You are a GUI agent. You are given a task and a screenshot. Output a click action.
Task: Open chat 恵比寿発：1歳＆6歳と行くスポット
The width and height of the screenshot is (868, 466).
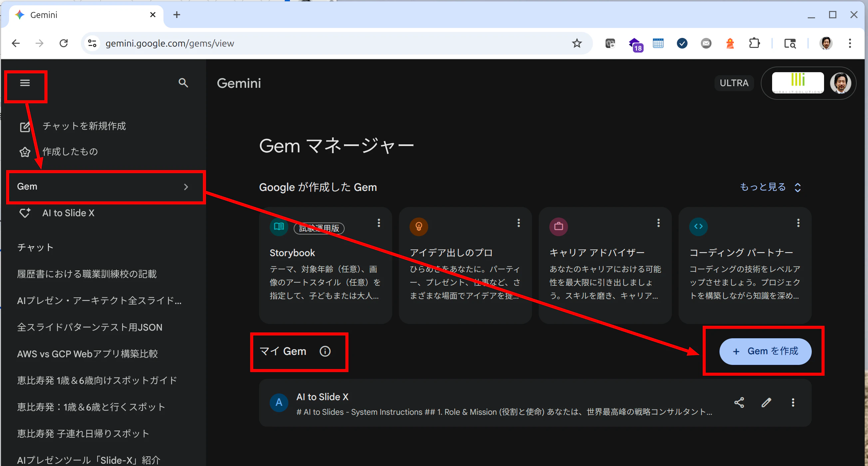pyautogui.click(x=91, y=407)
